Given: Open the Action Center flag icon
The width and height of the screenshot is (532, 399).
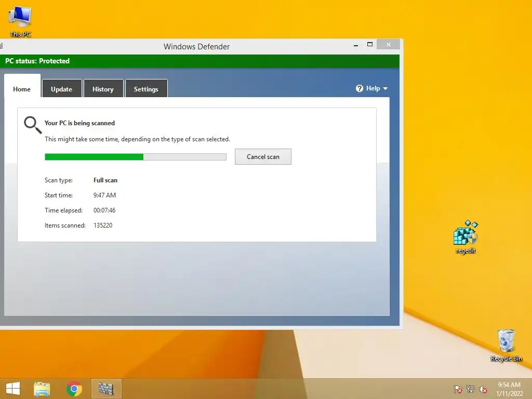Looking at the screenshot, I should pos(458,389).
